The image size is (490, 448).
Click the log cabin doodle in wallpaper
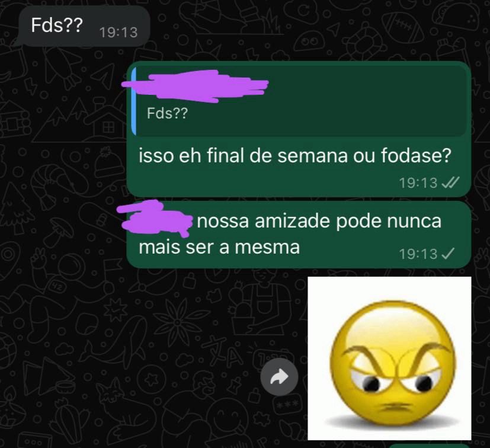point(15,120)
